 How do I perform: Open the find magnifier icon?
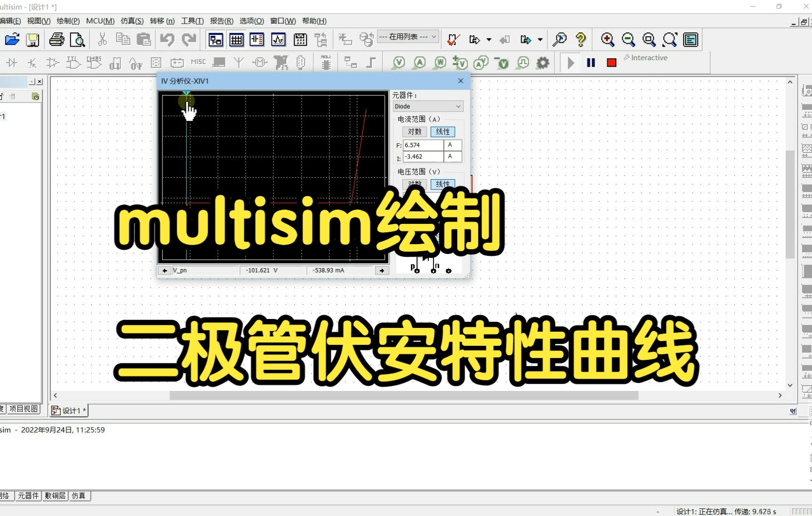click(559, 40)
